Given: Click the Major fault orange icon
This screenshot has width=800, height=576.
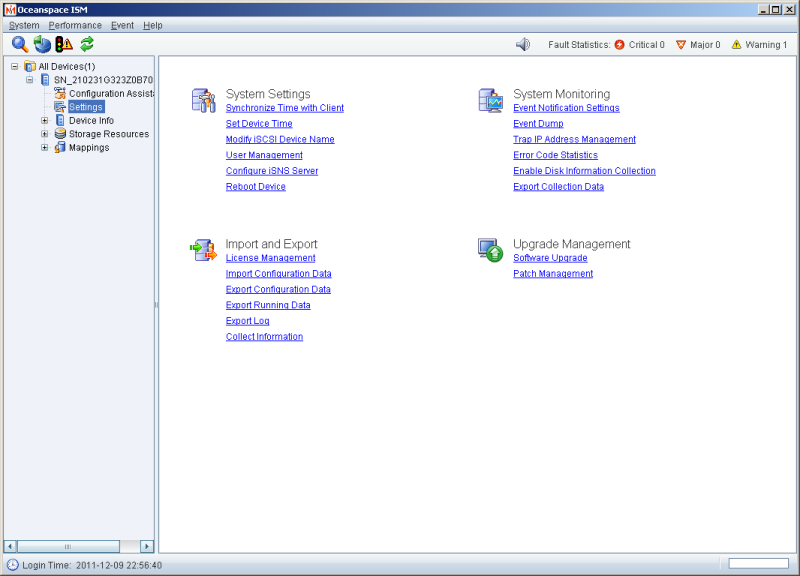Looking at the screenshot, I should point(681,45).
